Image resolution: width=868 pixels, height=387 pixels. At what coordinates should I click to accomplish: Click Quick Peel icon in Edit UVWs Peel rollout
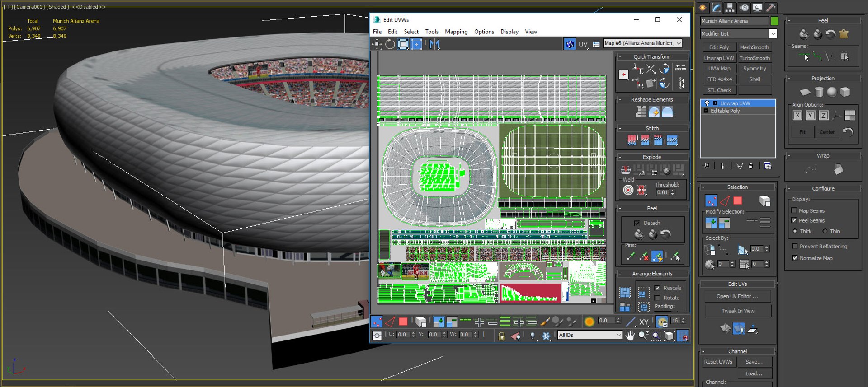pos(639,234)
